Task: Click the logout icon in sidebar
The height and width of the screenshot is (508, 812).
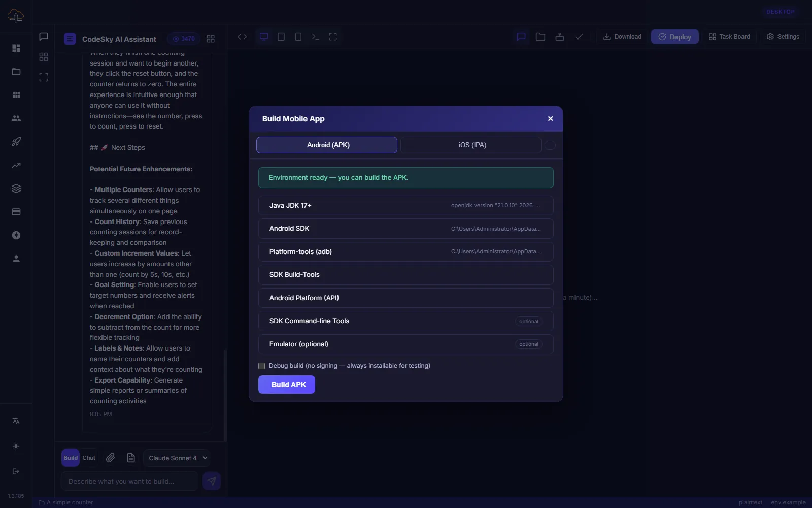Action: [x=16, y=471]
